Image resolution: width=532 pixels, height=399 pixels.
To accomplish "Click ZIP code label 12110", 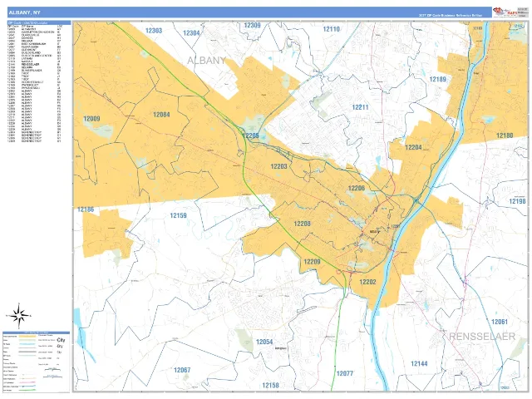I will pyautogui.click(x=331, y=29).
